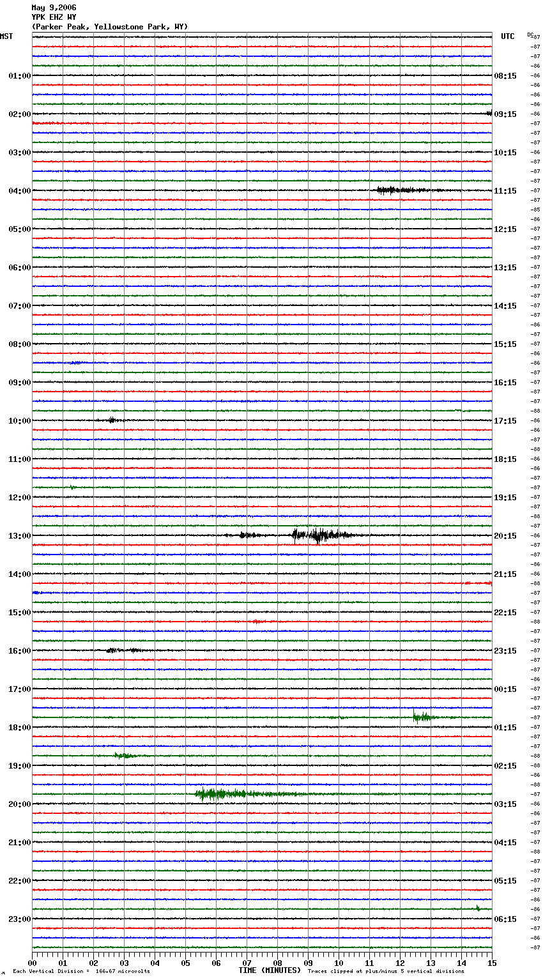
Task: Select the 06:00 MST time label
Action: [20, 268]
